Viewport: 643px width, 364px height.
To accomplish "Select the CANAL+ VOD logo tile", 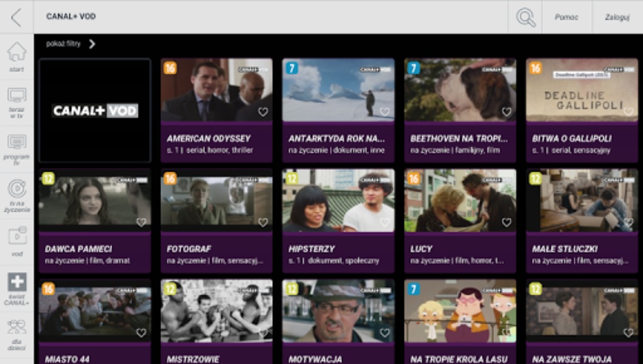I will click(95, 110).
